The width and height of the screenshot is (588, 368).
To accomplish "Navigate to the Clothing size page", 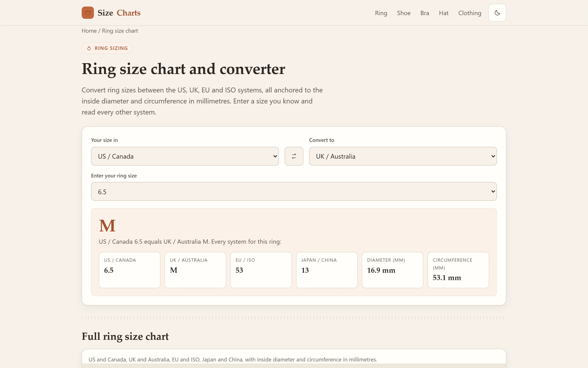I will pyautogui.click(x=469, y=13).
